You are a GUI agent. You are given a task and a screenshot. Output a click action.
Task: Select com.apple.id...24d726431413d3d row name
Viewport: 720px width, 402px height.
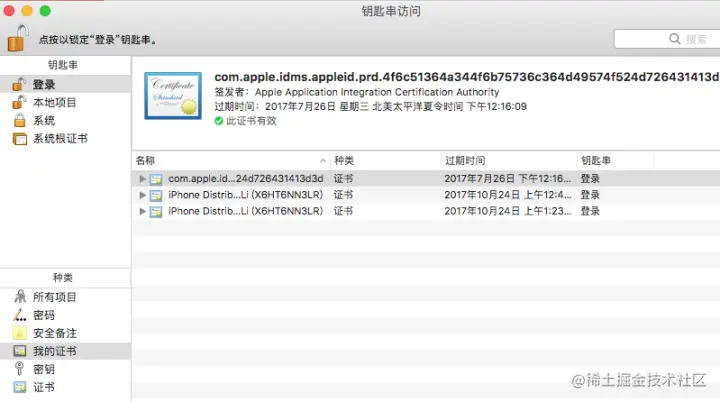pos(246,178)
